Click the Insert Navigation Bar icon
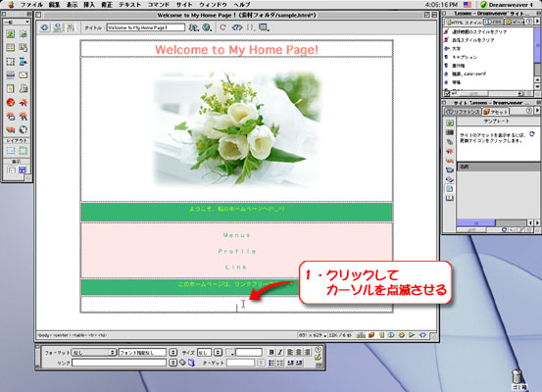The width and height of the screenshot is (542, 392). [24, 62]
